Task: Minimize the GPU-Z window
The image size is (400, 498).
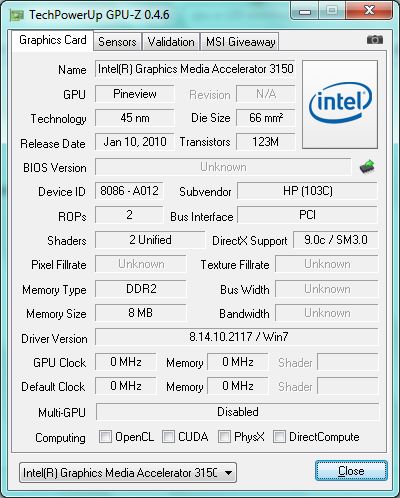Action: click(x=305, y=12)
